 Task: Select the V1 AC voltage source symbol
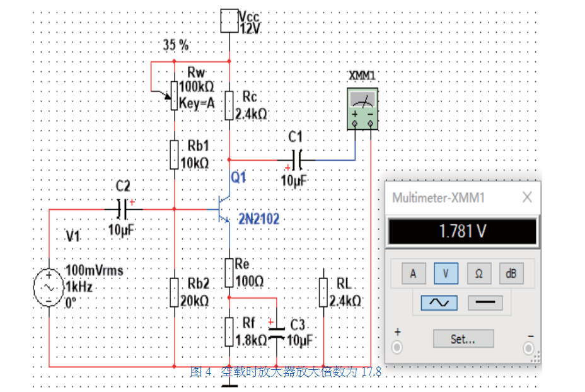click(x=48, y=288)
